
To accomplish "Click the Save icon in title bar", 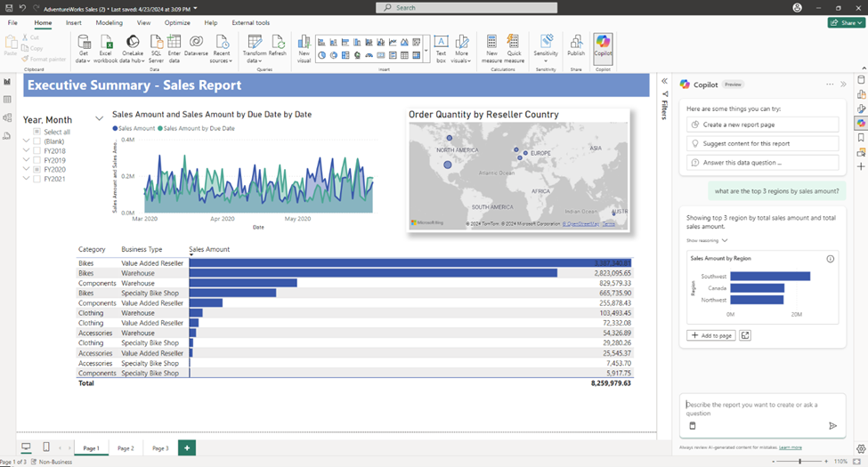I will [8, 8].
